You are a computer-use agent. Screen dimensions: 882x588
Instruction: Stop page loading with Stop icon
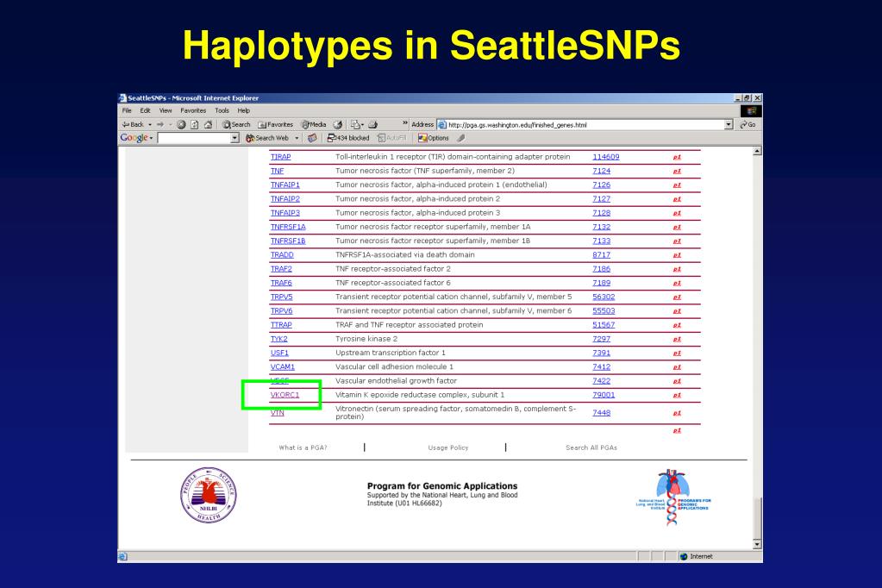click(x=181, y=124)
